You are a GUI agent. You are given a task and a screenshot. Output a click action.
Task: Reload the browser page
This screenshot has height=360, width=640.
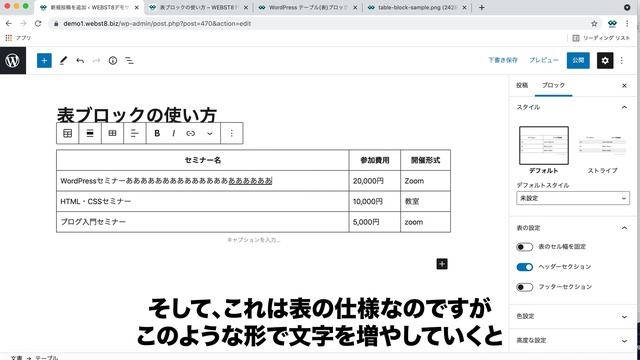coord(38,23)
